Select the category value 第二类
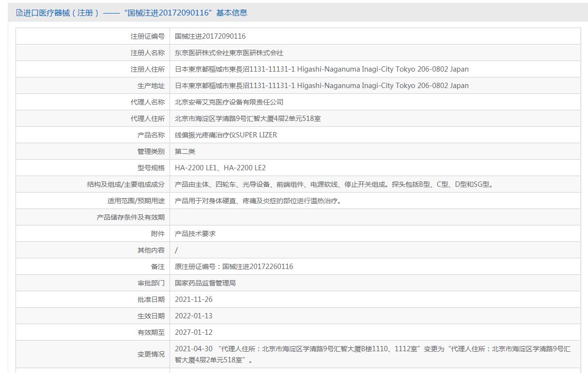 click(185, 151)
